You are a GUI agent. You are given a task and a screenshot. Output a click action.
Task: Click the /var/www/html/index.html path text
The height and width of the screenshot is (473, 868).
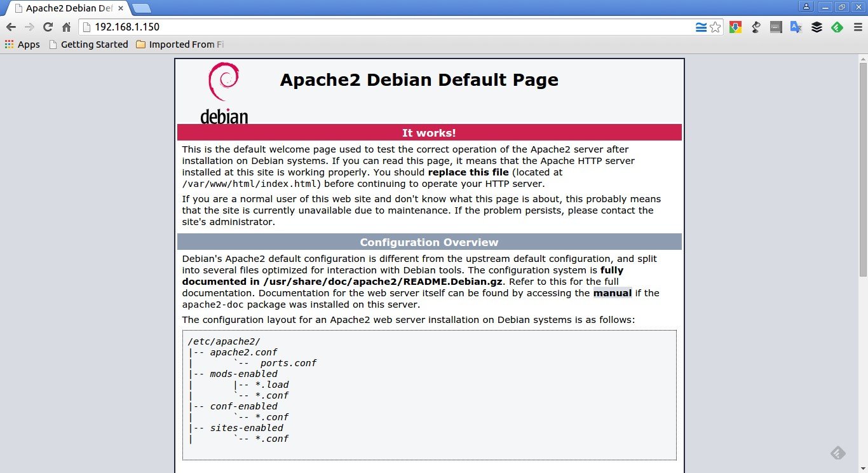[250, 184]
